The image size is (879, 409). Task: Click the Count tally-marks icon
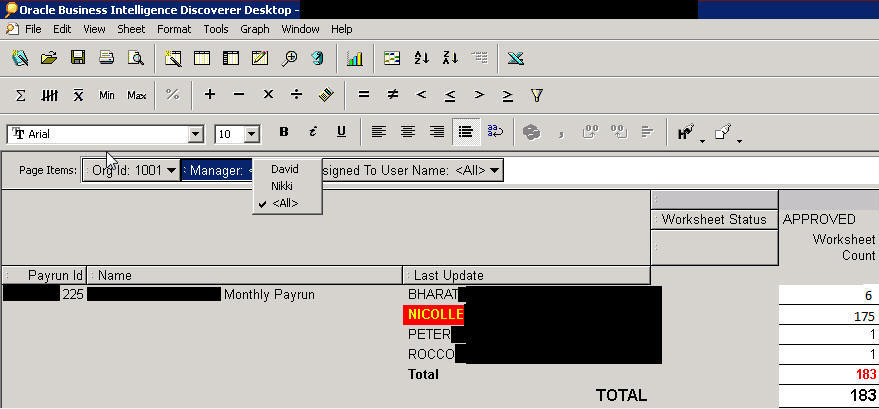pyautogui.click(x=49, y=95)
